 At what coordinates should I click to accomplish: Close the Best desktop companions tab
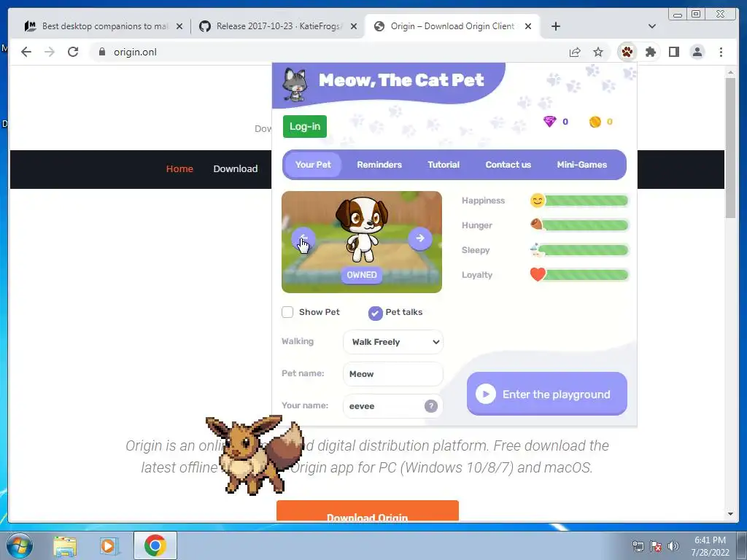pyautogui.click(x=179, y=26)
